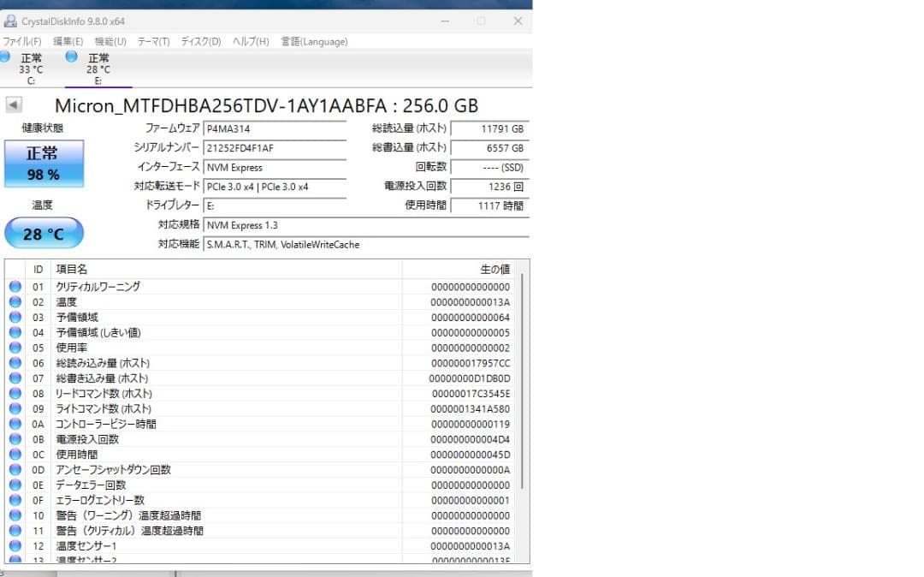Image resolution: width=924 pixels, height=577 pixels.
Task: Click the status icon for ID 0B 電源投入回数 row
Action: pos(15,439)
